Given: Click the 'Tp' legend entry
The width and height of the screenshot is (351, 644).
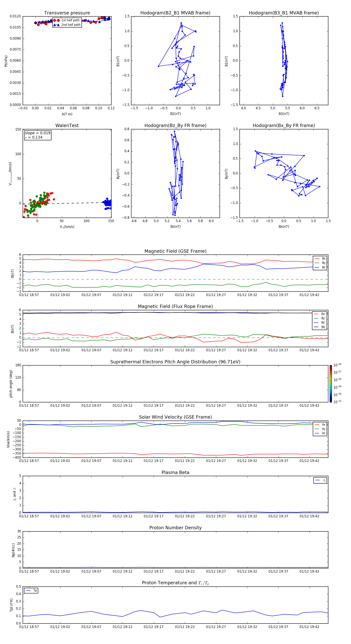Looking at the screenshot, I should (x=31, y=591).
